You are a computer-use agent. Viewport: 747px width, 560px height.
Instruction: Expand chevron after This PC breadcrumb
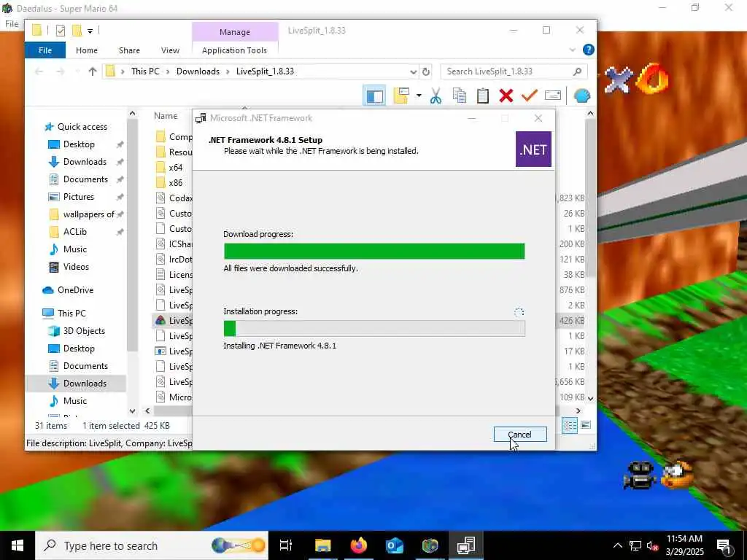[x=168, y=72]
